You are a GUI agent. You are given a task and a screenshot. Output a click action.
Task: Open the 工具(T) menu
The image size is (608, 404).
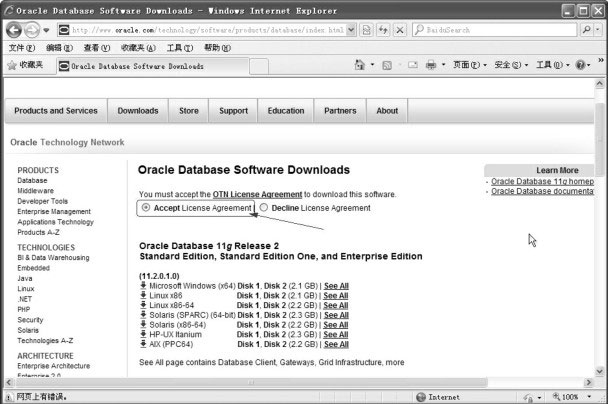pyautogui.click(x=180, y=48)
